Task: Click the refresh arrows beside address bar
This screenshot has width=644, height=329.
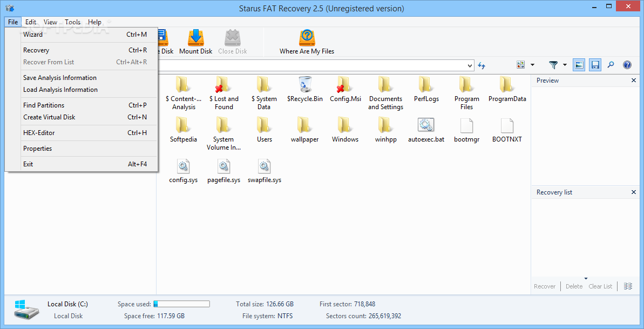Action: coord(482,65)
